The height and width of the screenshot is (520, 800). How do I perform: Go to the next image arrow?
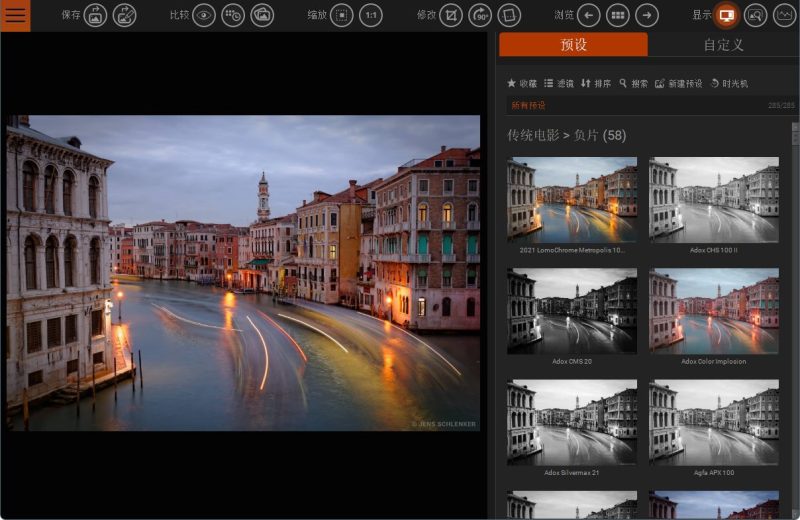[x=647, y=15]
